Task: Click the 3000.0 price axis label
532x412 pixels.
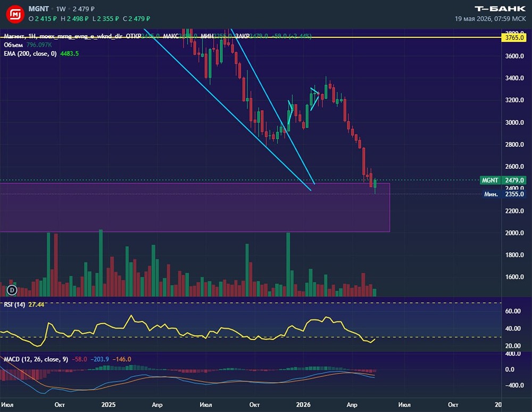Action: (514, 122)
